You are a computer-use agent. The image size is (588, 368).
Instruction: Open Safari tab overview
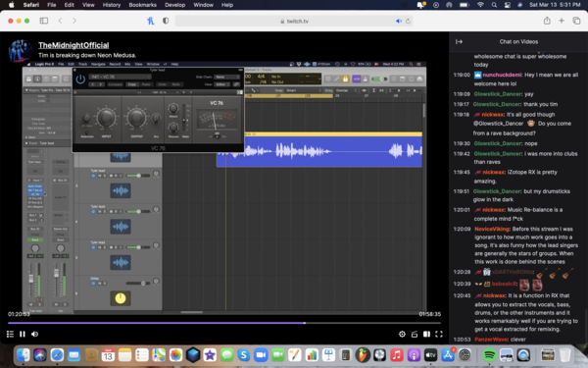point(576,21)
